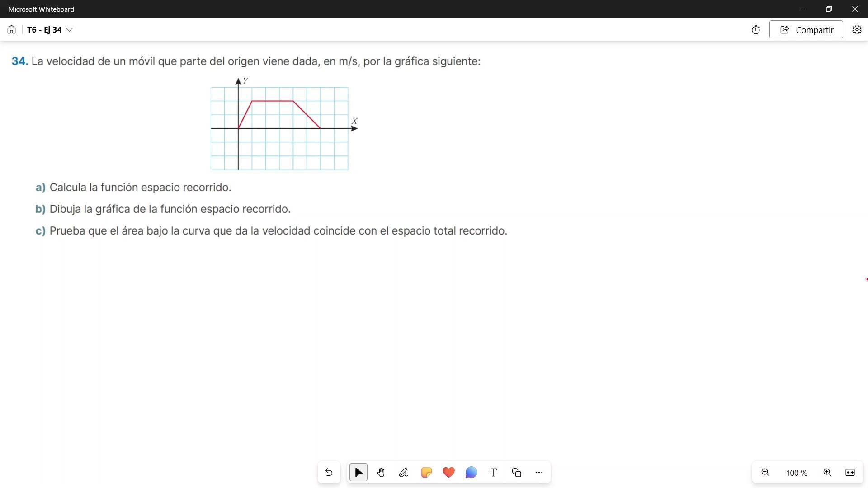The width and height of the screenshot is (868, 488).
Task: Click the Compartir share button
Action: tap(806, 30)
